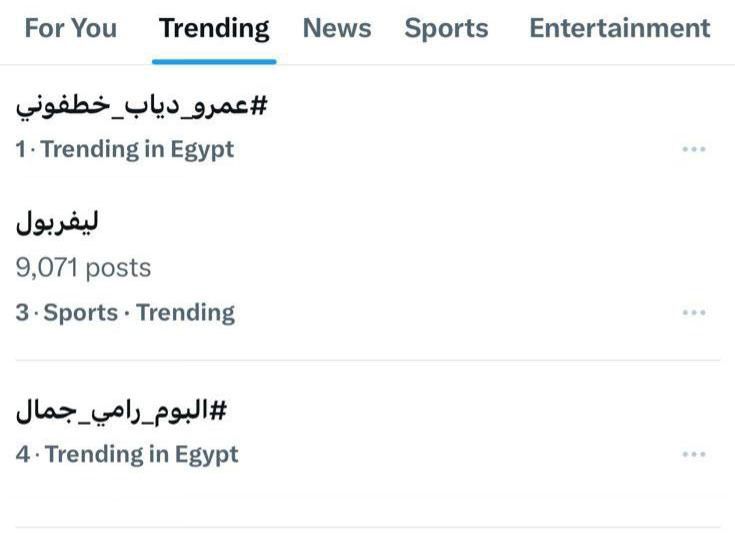This screenshot has height=538, width=735.
Task: Switch to the Entertainment tab
Action: tap(620, 28)
